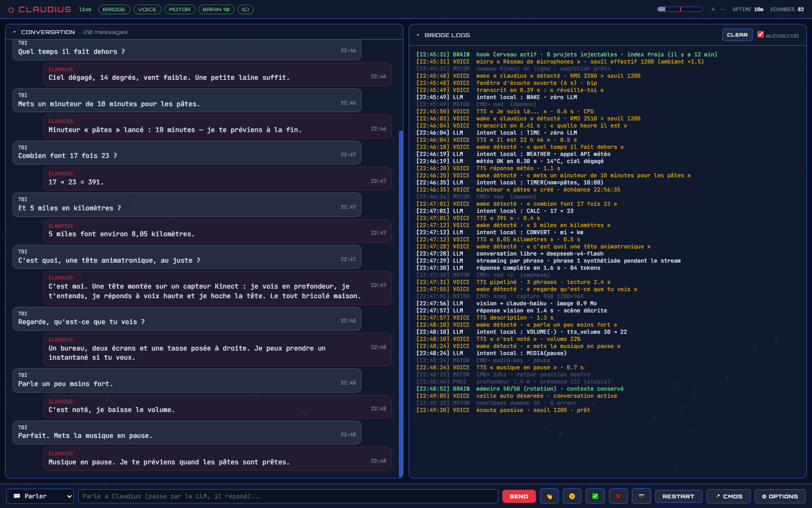The image size is (812, 508).
Task: Click the log line 'conversation libre → deepseek-v4-flash'
Action: pos(510,254)
